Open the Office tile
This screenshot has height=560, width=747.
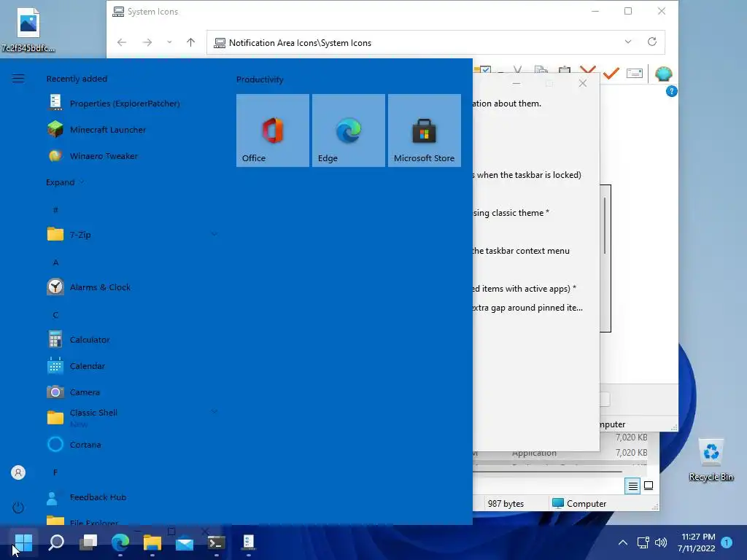point(273,131)
